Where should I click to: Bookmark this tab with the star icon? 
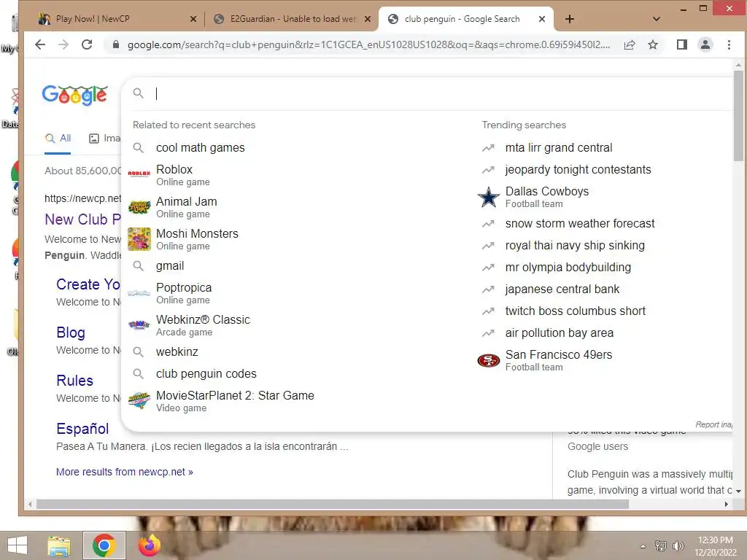tap(653, 44)
